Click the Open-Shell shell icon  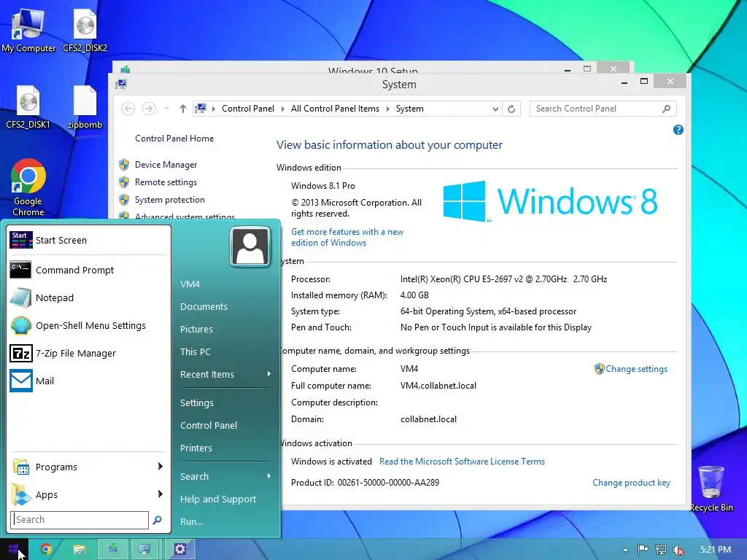tap(20, 325)
